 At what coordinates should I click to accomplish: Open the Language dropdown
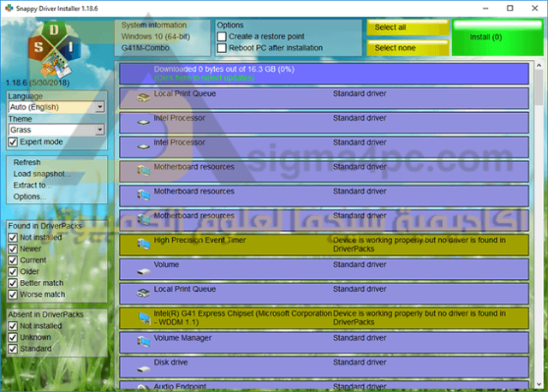pyautogui.click(x=57, y=107)
